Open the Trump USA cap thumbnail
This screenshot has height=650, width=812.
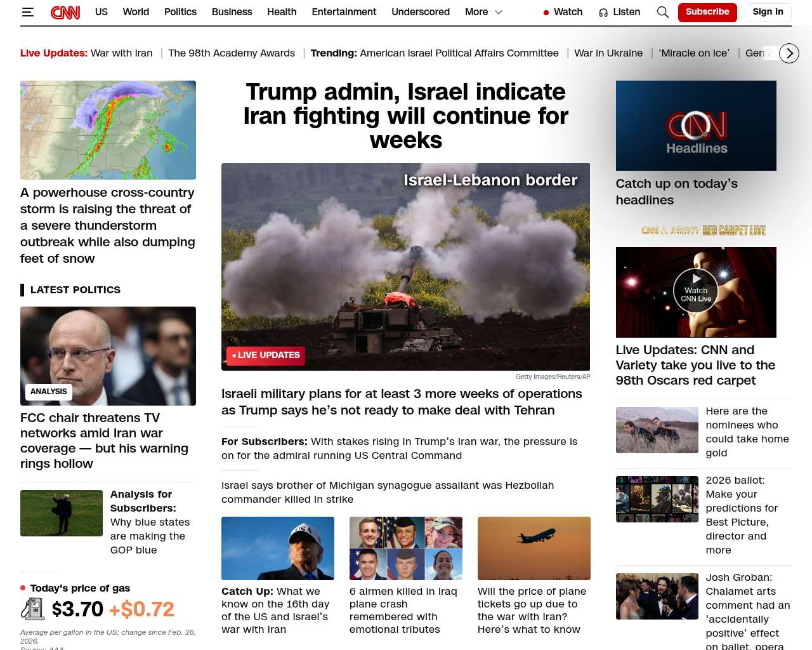click(x=278, y=548)
